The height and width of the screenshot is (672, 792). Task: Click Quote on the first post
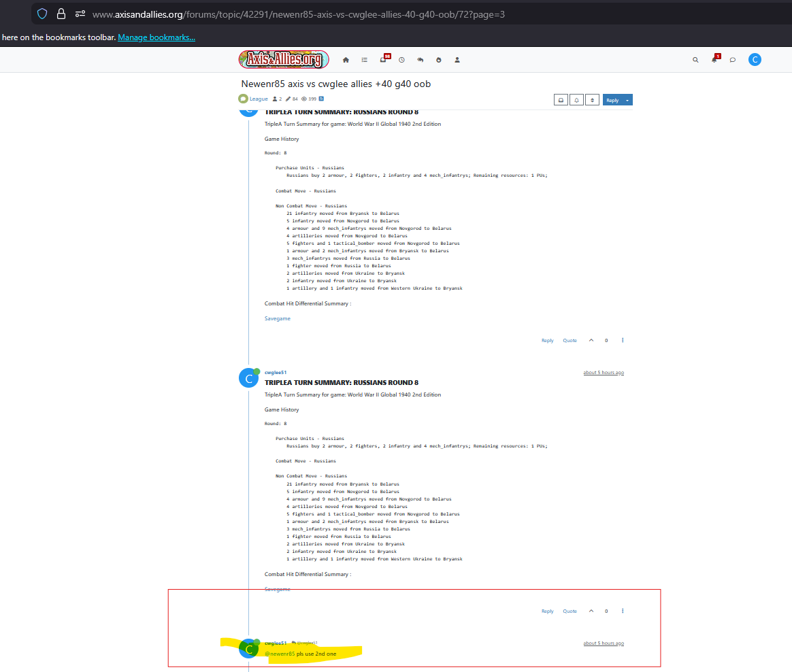point(570,340)
